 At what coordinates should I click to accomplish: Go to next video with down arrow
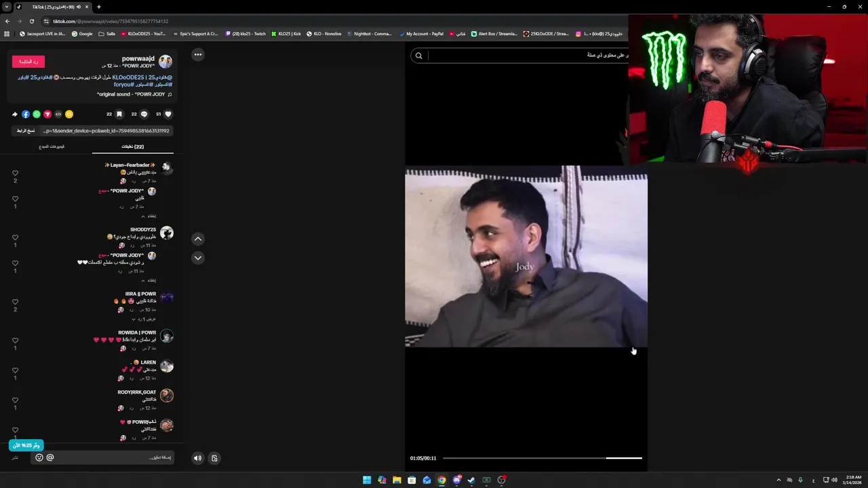click(198, 258)
